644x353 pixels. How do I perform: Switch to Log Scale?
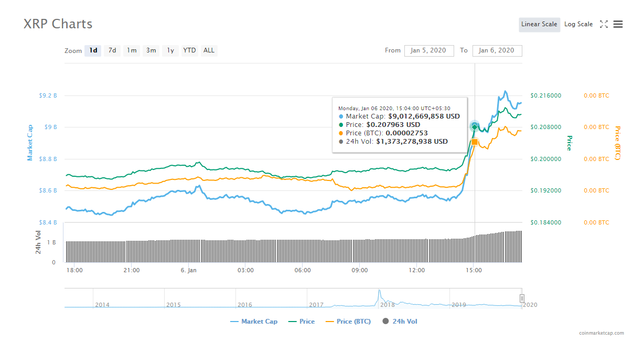pos(578,24)
